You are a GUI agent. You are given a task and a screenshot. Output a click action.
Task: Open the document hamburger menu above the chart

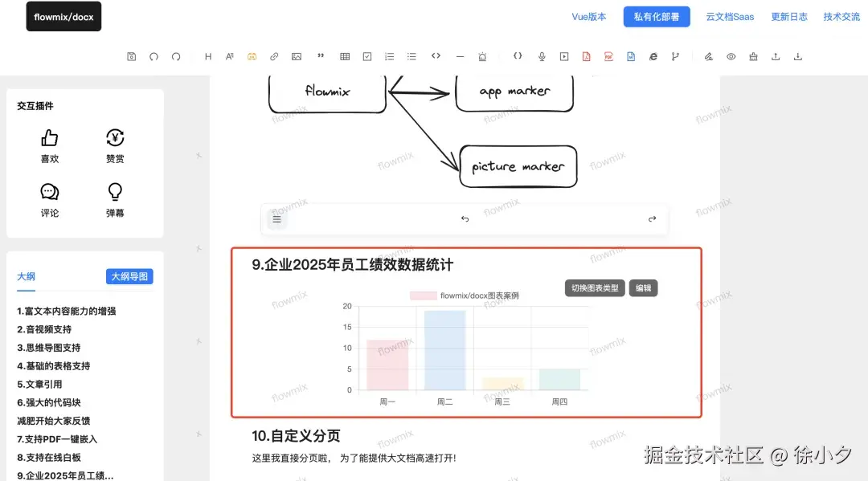pyautogui.click(x=276, y=218)
